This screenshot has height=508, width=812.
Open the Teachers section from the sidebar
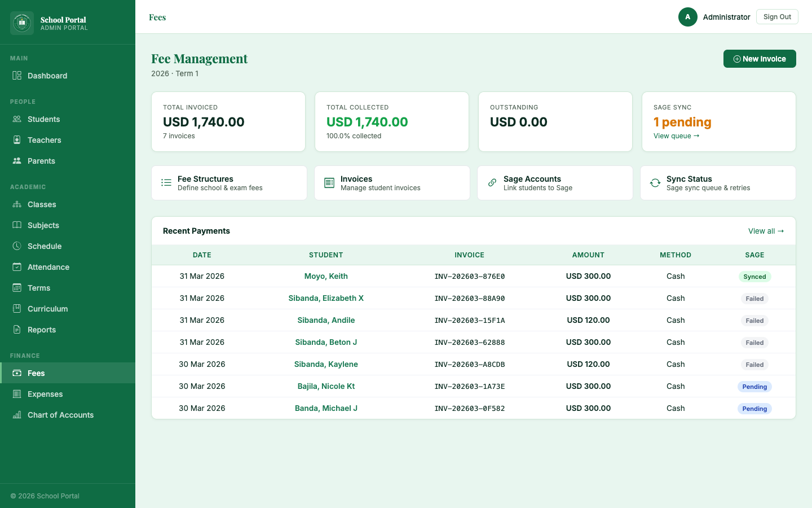coord(43,139)
